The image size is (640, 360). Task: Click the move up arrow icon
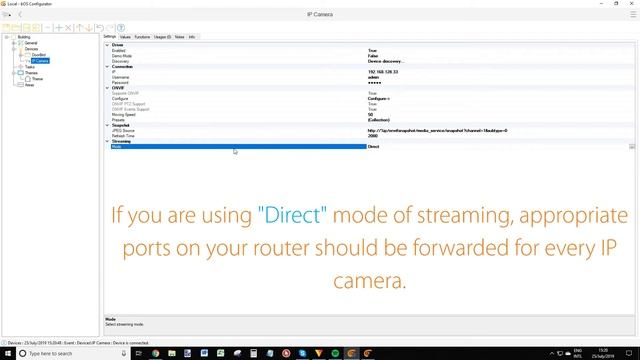tap(80, 28)
